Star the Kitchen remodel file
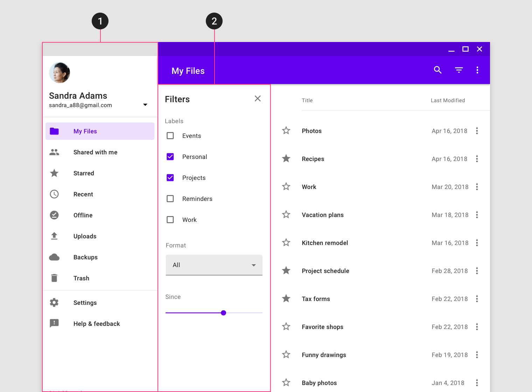Viewport: 532px width, 392px height. tap(286, 243)
